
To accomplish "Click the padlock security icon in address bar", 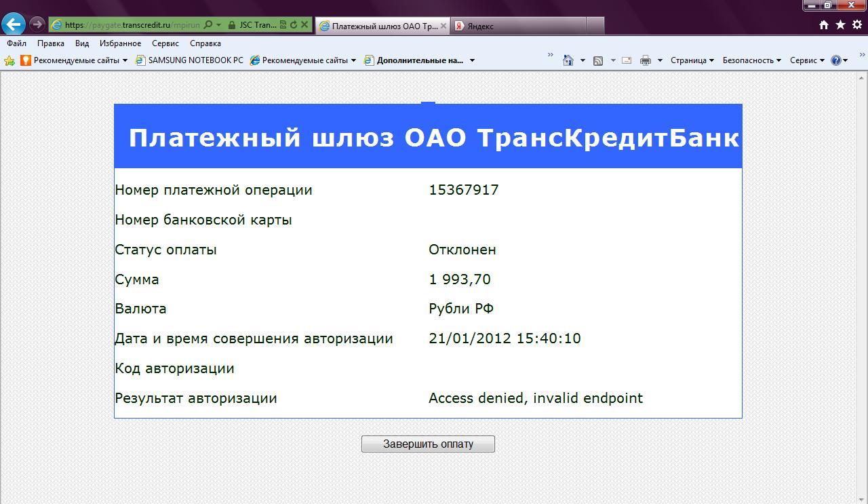I will [x=232, y=25].
